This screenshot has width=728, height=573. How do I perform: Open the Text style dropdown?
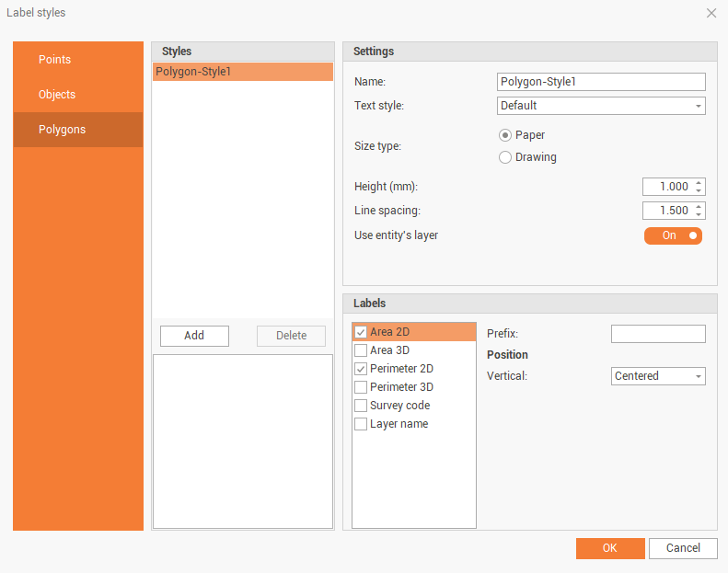tap(601, 106)
